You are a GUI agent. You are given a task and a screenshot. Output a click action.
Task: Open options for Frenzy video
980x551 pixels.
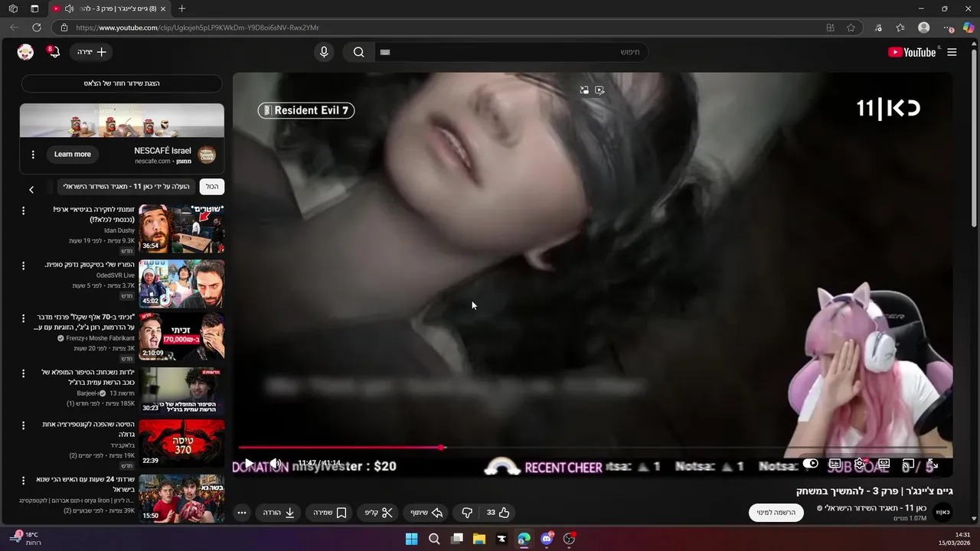(23, 318)
